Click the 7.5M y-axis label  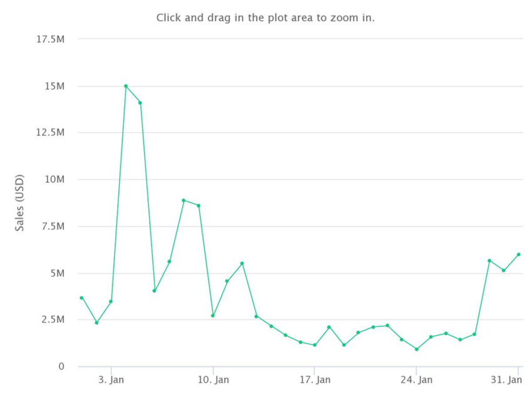(x=53, y=226)
